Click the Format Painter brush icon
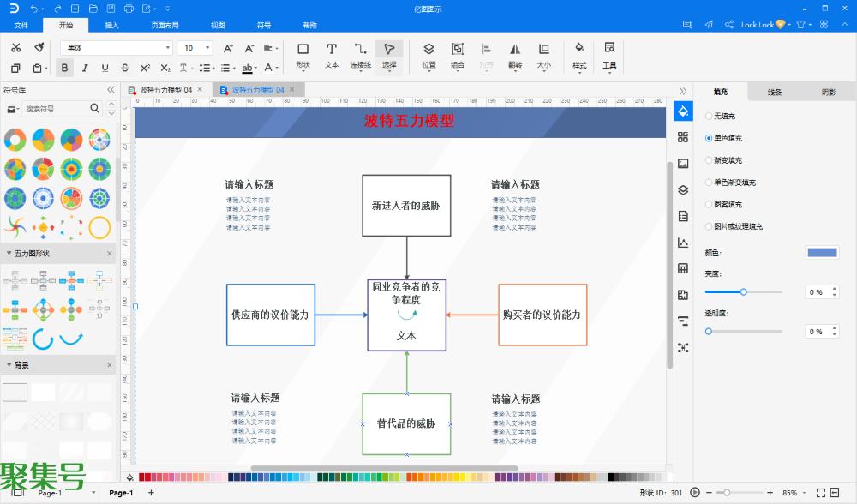 (x=39, y=48)
